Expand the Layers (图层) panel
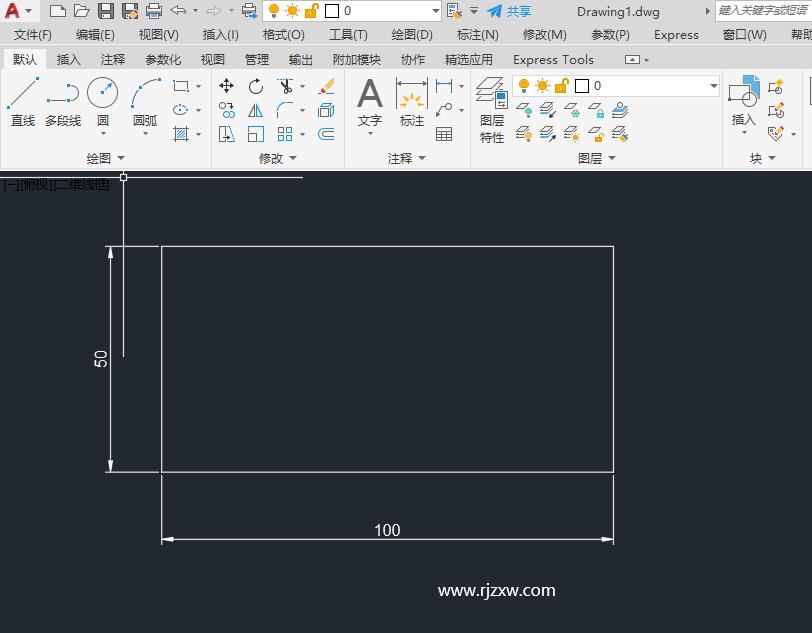 pos(597,158)
